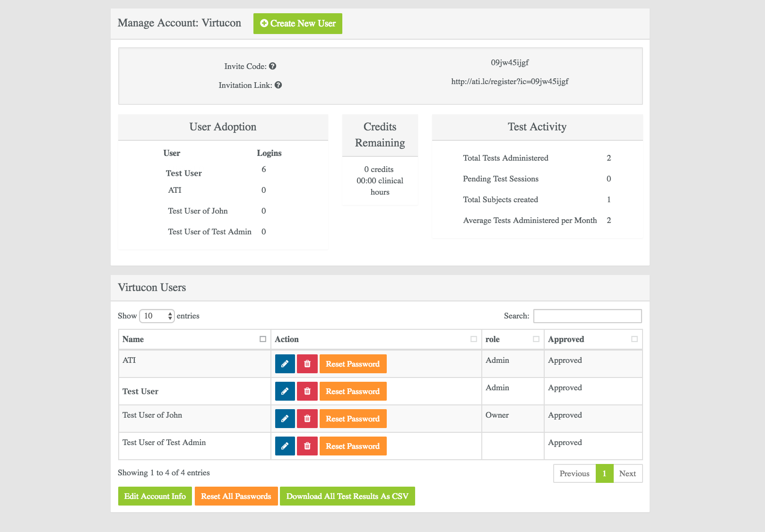Click Total Subjects created row
The height and width of the screenshot is (532, 765).
click(537, 199)
